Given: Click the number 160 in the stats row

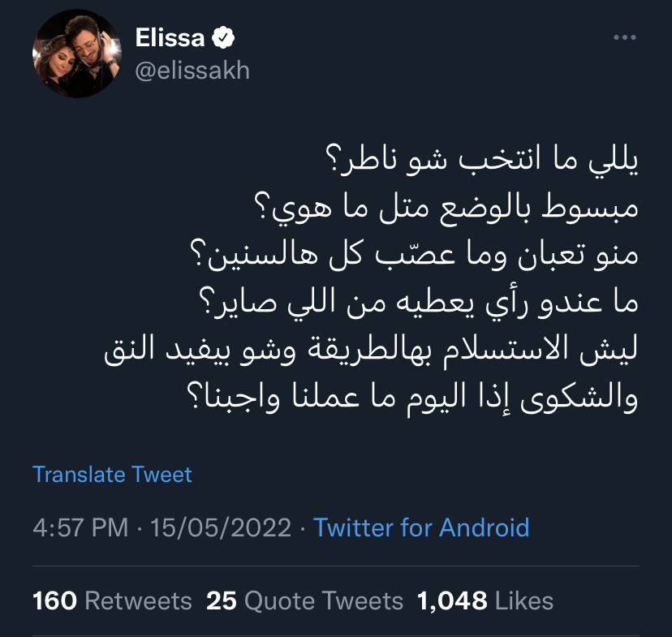Looking at the screenshot, I should pos(55,600).
